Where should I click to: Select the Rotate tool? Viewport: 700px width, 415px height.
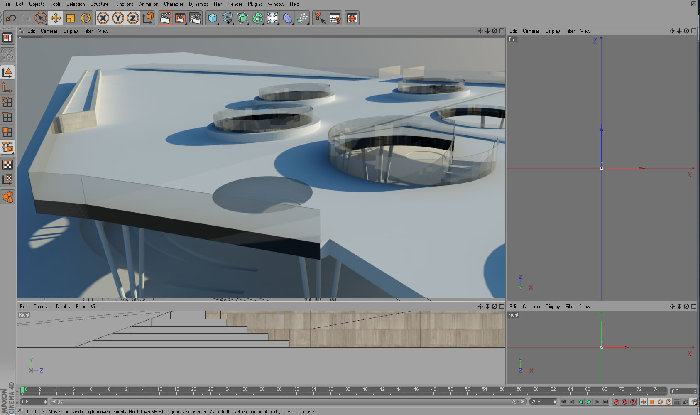(86, 18)
